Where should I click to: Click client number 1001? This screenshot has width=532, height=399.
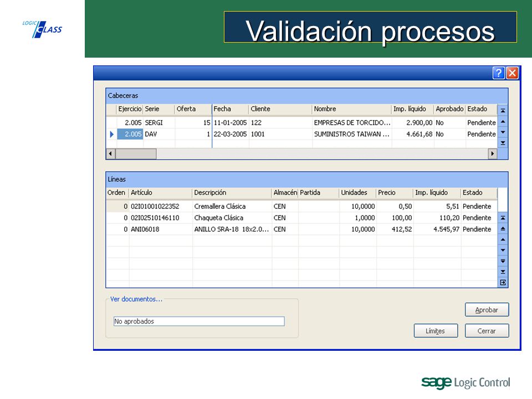[x=280, y=134]
